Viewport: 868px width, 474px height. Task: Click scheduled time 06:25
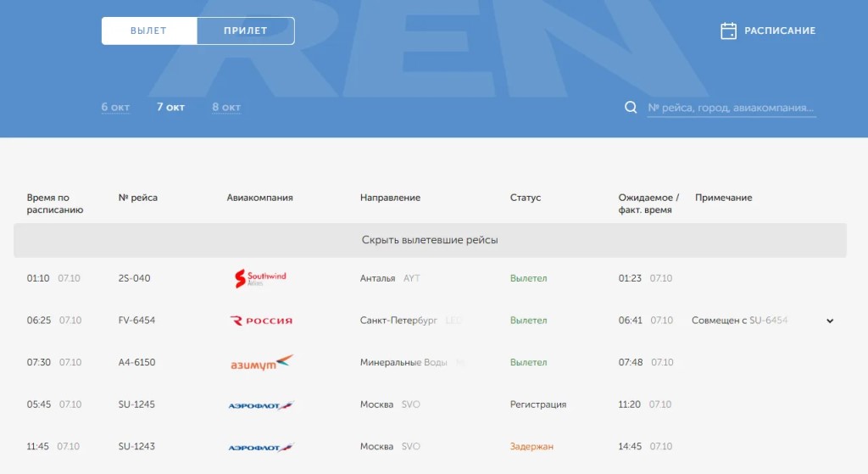coord(39,320)
